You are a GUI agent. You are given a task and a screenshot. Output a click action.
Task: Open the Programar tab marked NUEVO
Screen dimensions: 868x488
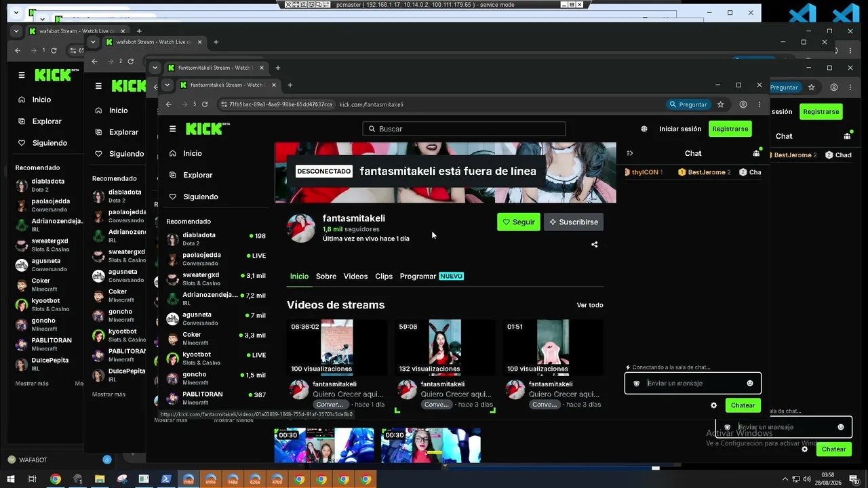[431, 277]
